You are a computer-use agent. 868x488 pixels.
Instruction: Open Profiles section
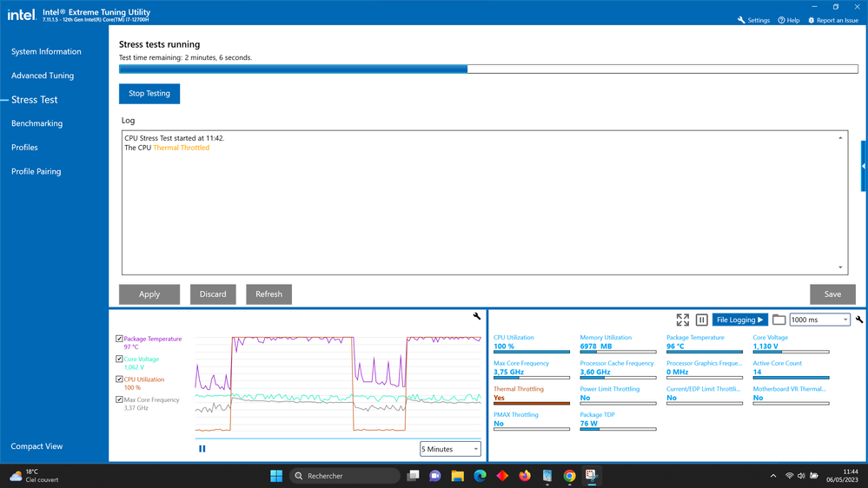pyautogui.click(x=24, y=147)
